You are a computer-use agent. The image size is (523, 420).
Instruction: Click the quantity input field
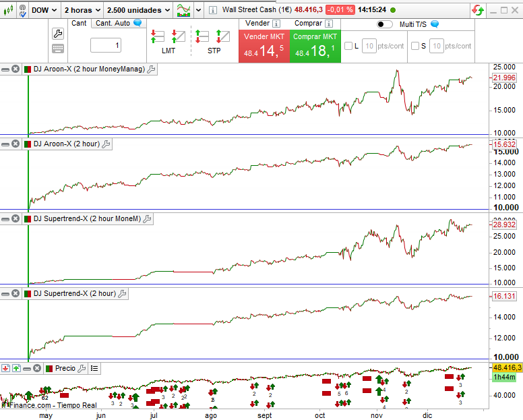click(106, 45)
